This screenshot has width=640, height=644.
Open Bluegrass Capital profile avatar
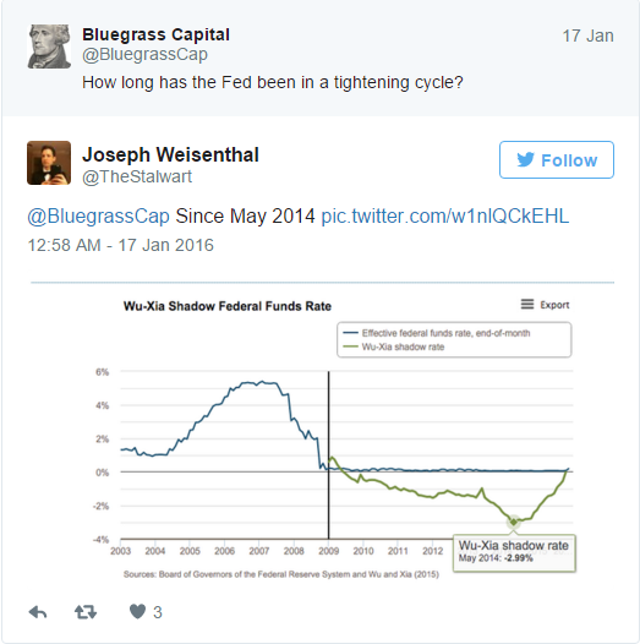(49, 46)
